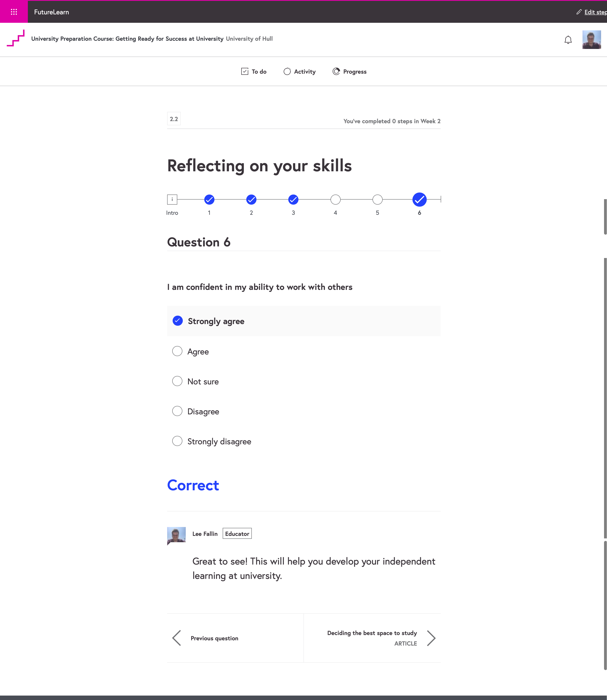Choose Strongly disagree radio option
The width and height of the screenshot is (607, 700).
click(177, 441)
